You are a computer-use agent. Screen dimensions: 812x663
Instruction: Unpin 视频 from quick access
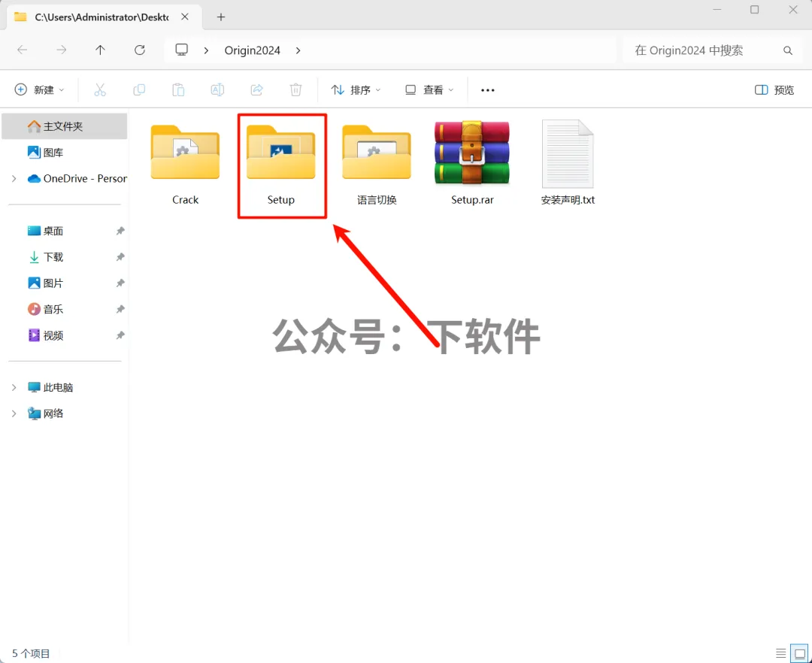coord(120,335)
